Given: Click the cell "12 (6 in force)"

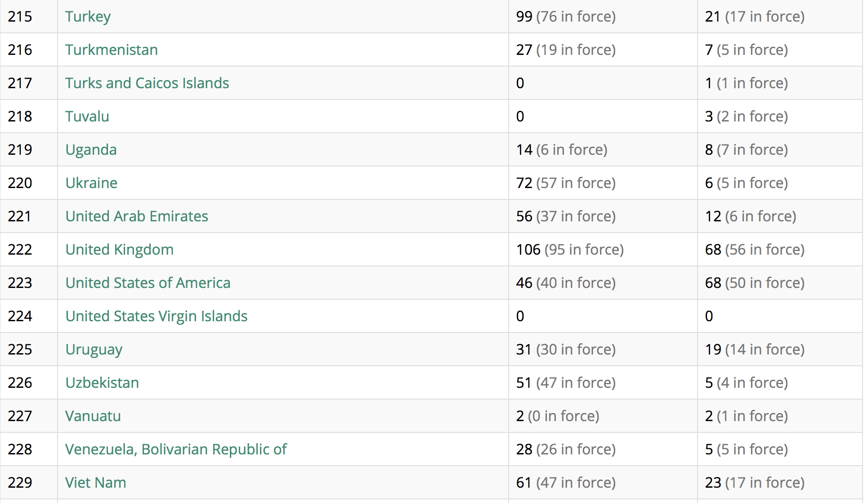Looking at the screenshot, I should click(x=780, y=216).
